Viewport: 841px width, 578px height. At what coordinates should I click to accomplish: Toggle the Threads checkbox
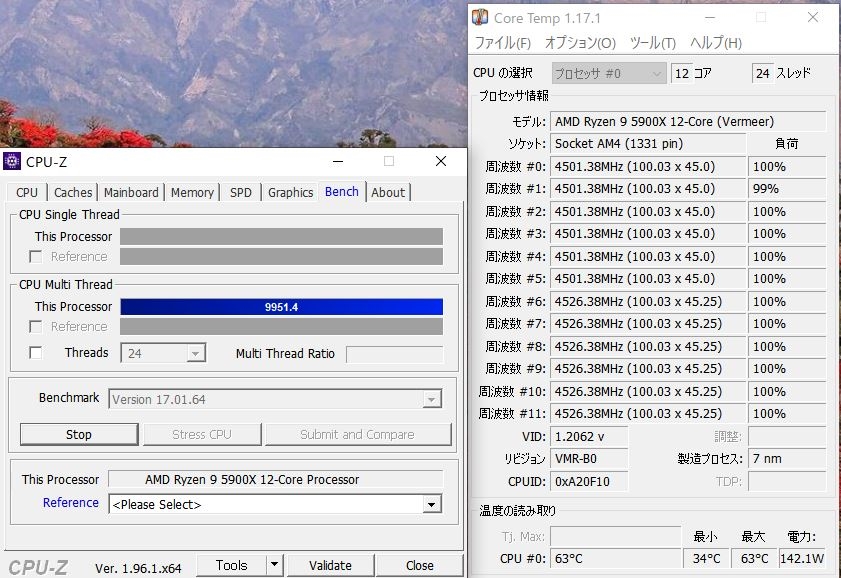click(x=35, y=353)
